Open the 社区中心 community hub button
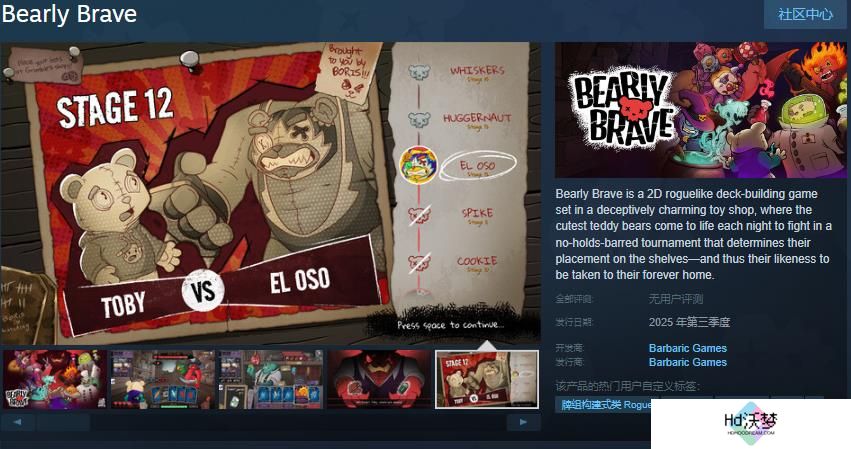This screenshot has width=851, height=449. click(x=805, y=14)
